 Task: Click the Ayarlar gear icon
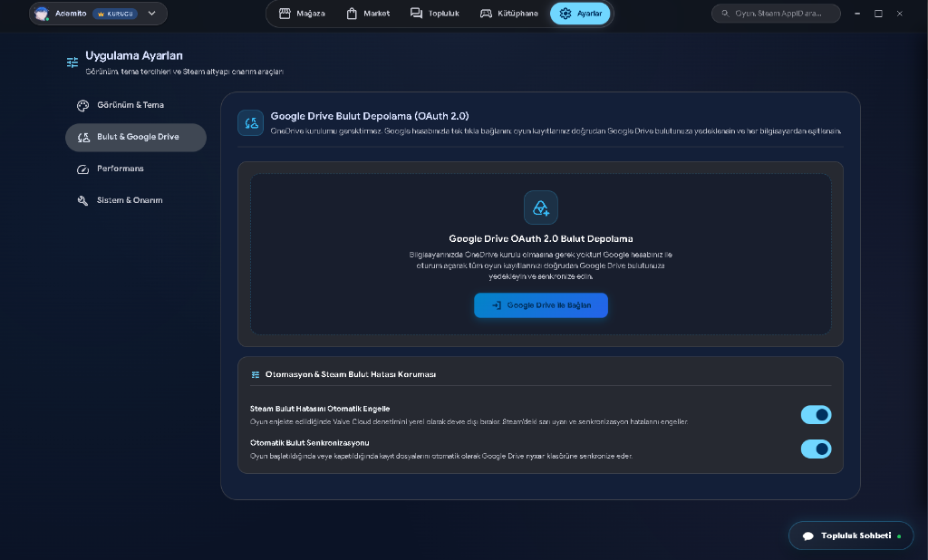coord(565,13)
